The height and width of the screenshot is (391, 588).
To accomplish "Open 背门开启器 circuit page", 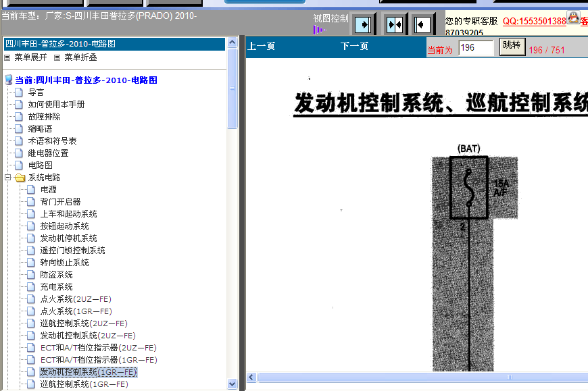I will pos(60,202).
